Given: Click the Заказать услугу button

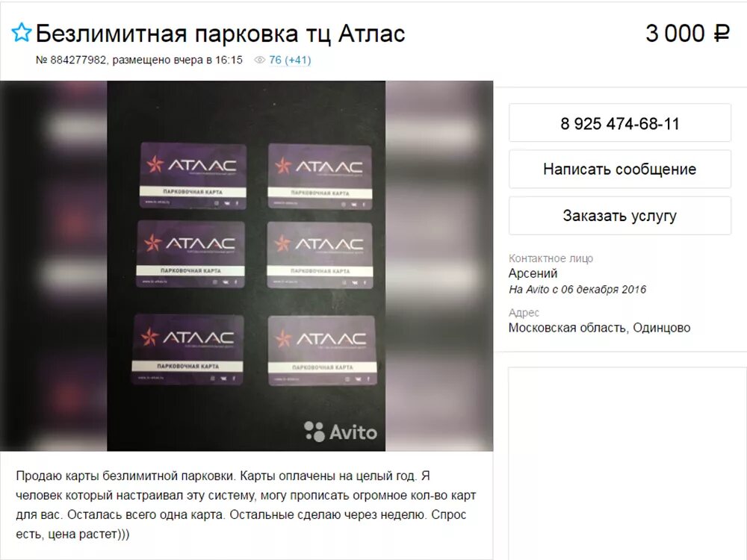Looking at the screenshot, I should (619, 216).
